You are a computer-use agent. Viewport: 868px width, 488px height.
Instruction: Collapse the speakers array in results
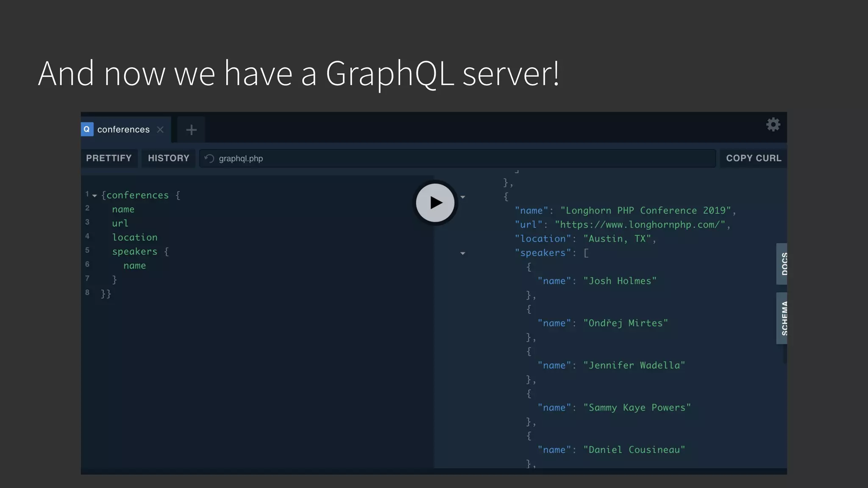coord(463,253)
